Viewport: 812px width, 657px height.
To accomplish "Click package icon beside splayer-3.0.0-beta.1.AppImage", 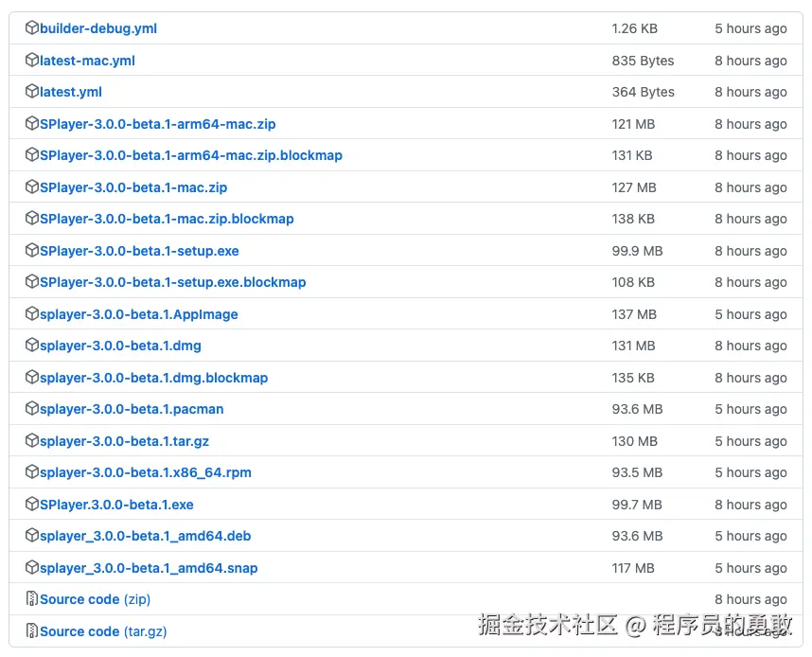I will (x=32, y=313).
